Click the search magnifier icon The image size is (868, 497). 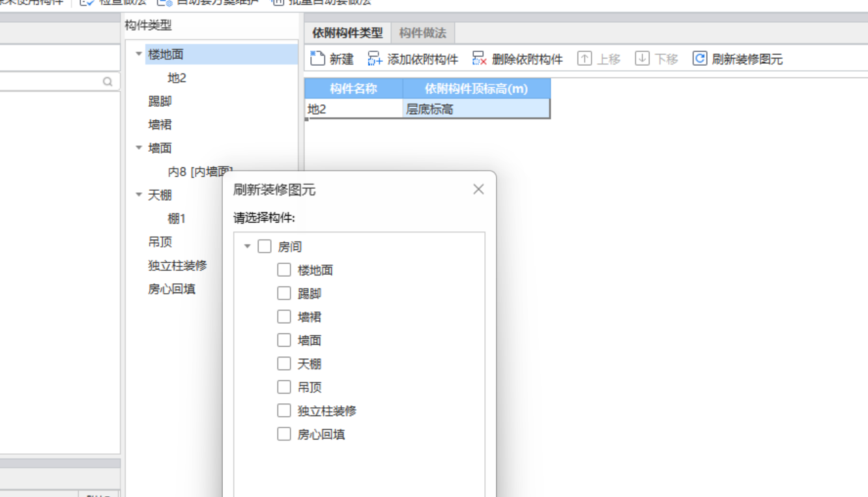108,81
